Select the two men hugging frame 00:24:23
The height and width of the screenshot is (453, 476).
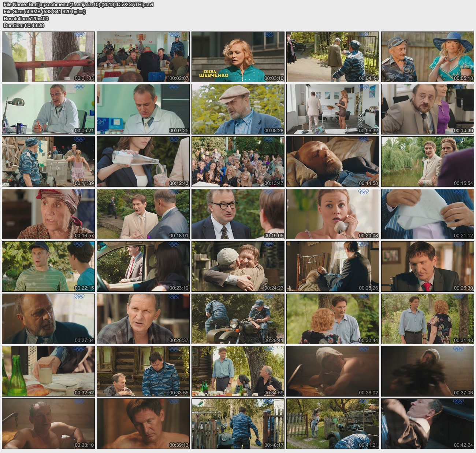click(x=238, y=266)
